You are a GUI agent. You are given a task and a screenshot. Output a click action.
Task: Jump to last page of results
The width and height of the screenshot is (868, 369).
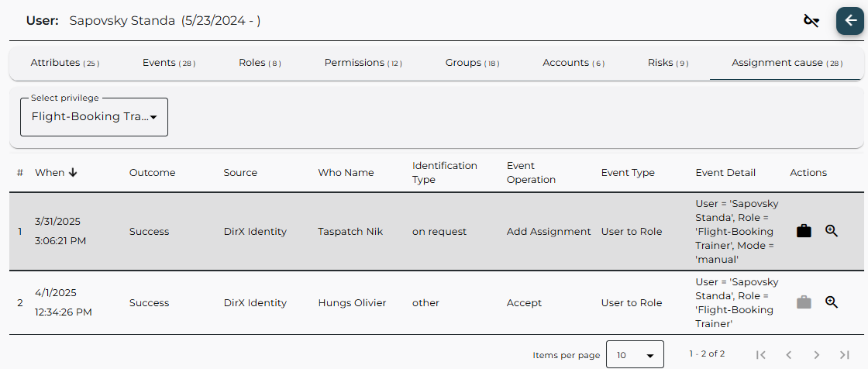point(845,354)
